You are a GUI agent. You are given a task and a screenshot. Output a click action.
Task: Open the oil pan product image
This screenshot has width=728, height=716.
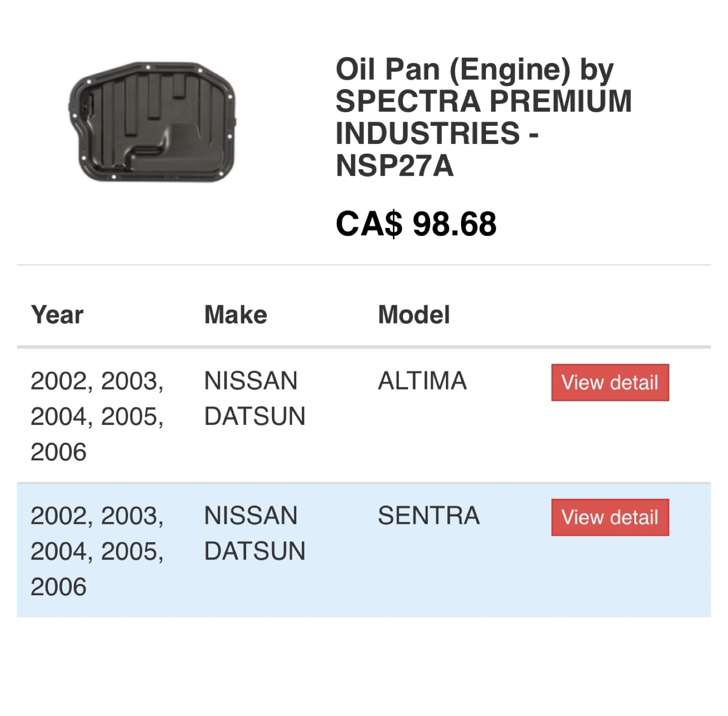[152, 121]
